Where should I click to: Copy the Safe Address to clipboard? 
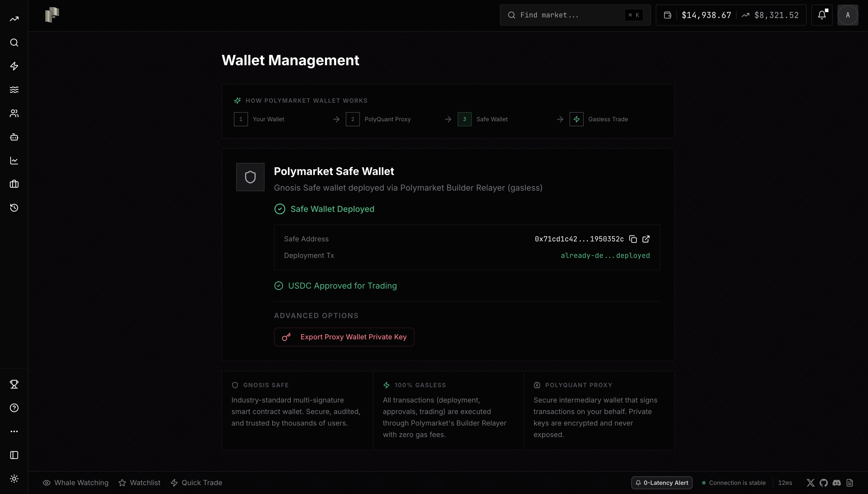[x=633, y=239]
